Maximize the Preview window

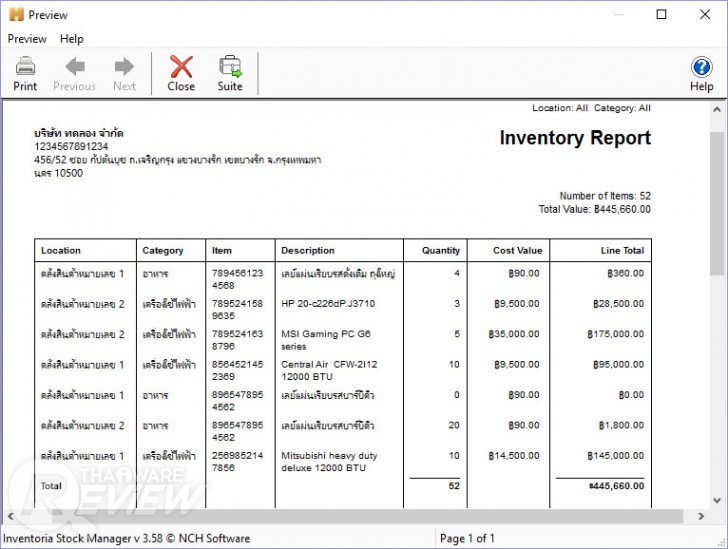pos(661,14)
